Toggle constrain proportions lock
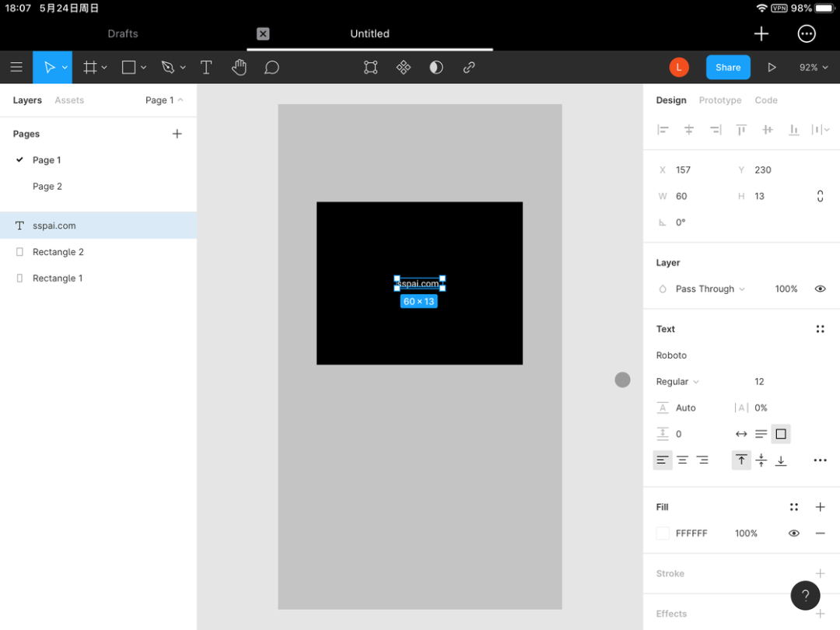 (820, 196)
